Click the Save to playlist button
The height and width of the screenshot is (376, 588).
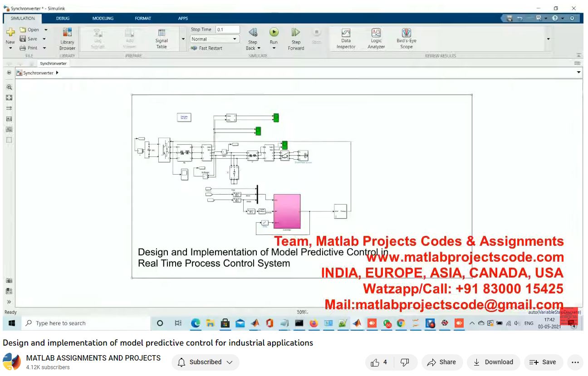click(543, 362)
